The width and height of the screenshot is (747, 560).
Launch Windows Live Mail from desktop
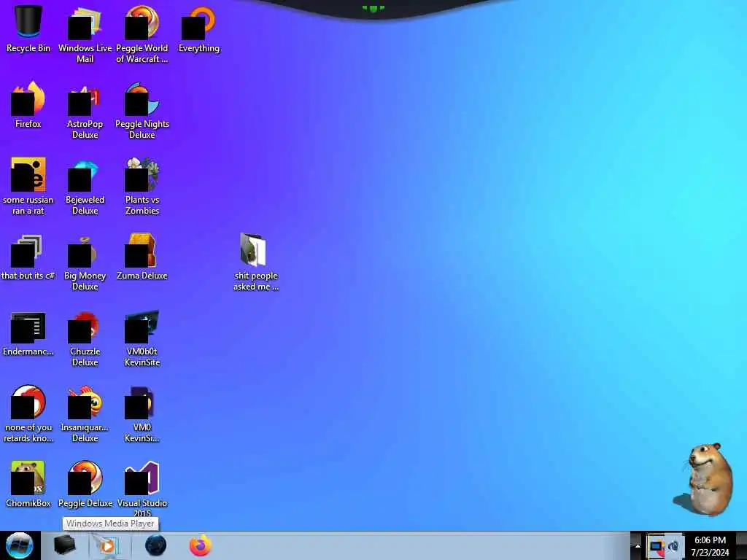pos(85,34)
